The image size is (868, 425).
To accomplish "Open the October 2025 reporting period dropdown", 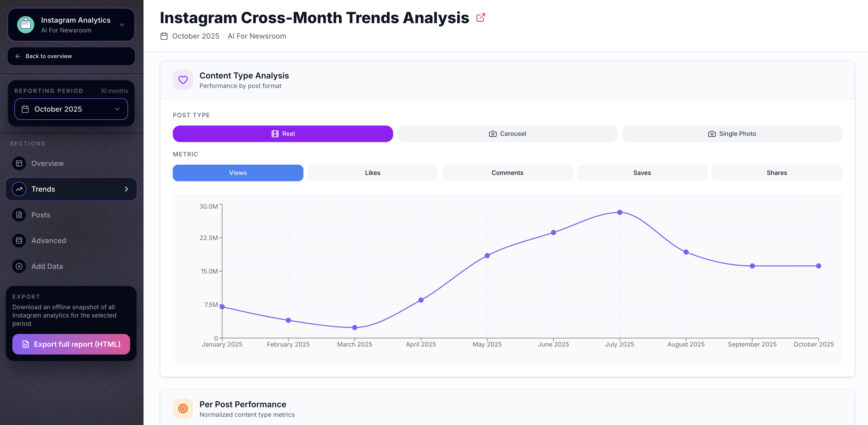I will pyautogui.click(x=71, y=109).
